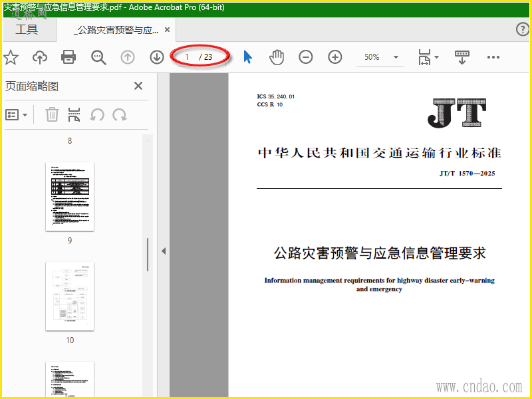Delete pages with trash icon
This screenshot has height=399, width=532.
click(x=52, y=114)
